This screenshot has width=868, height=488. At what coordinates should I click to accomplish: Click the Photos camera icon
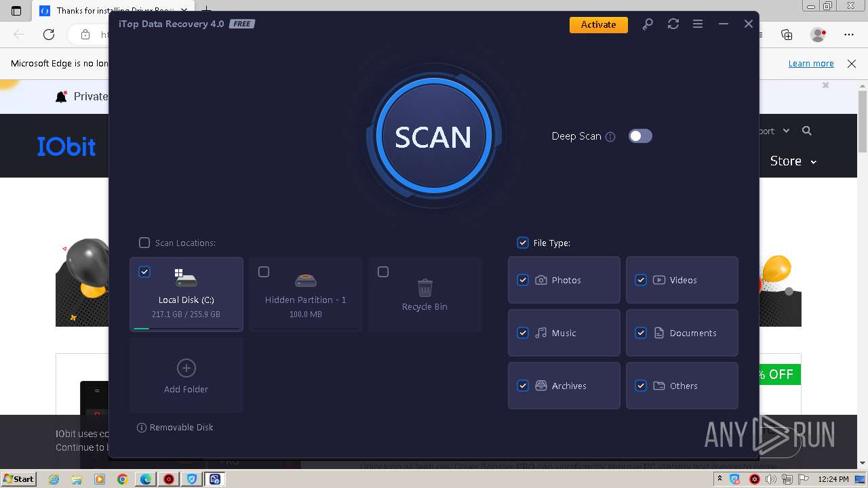(x=541, y=280)
